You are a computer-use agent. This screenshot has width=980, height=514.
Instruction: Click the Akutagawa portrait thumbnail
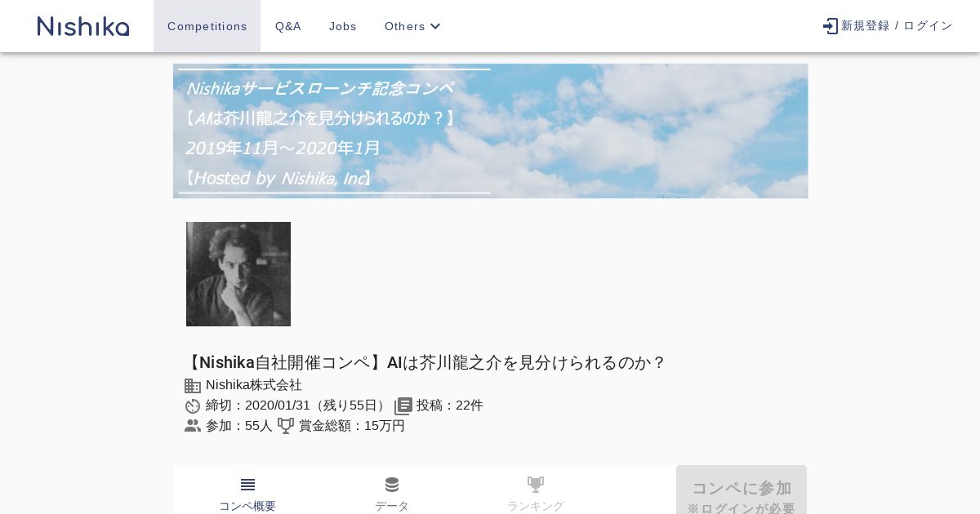pyautogui.click(x=238, y=274)
